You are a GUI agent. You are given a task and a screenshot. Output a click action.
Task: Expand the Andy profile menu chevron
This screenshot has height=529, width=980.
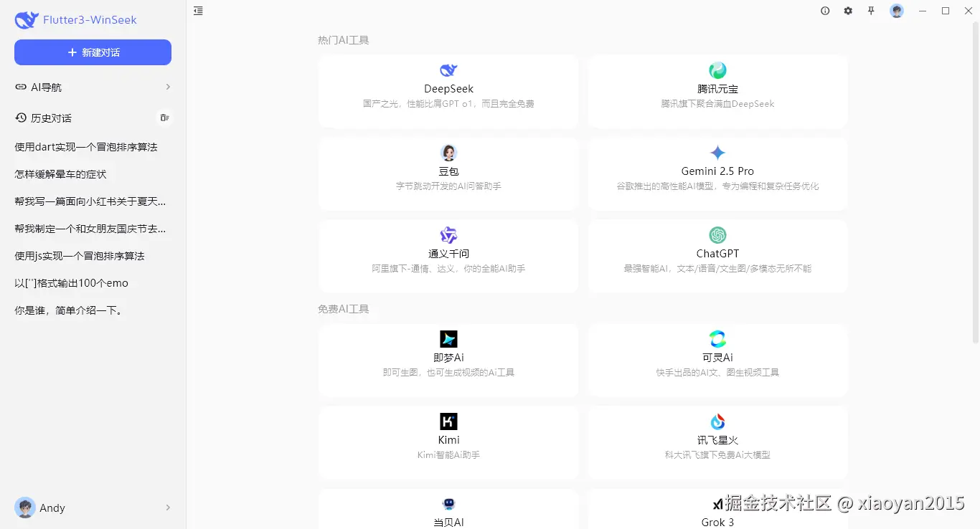pos(168,507)
